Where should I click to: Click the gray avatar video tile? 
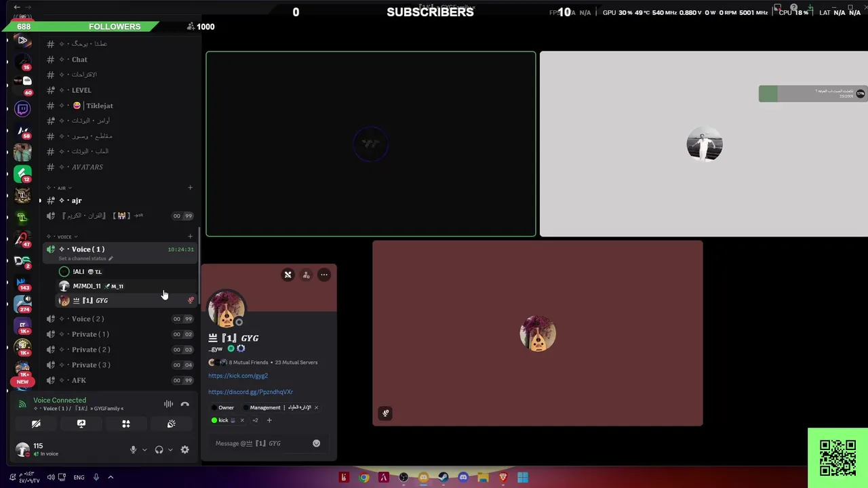(705, 144)
